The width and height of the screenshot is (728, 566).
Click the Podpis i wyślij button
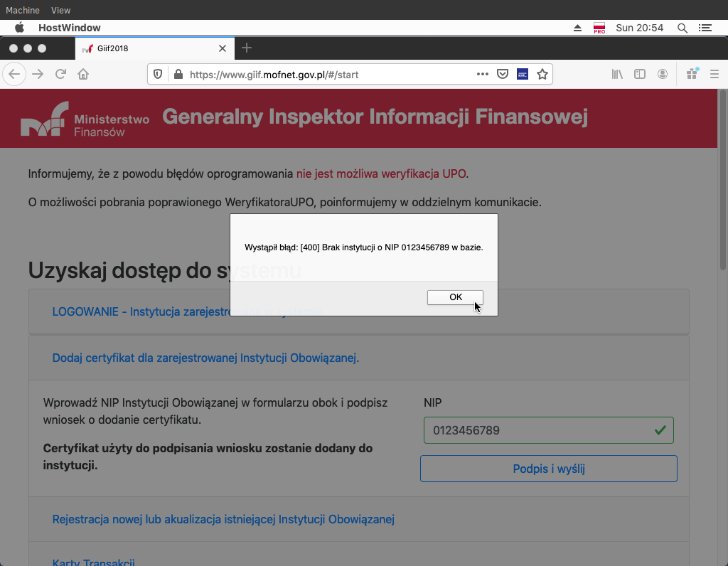[548, 469]
